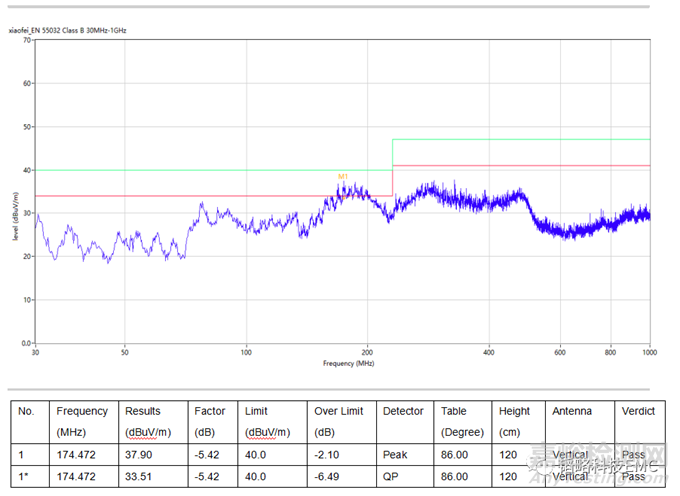
Task: Click the 'Verdict' column header
Action: coord(638,411)
